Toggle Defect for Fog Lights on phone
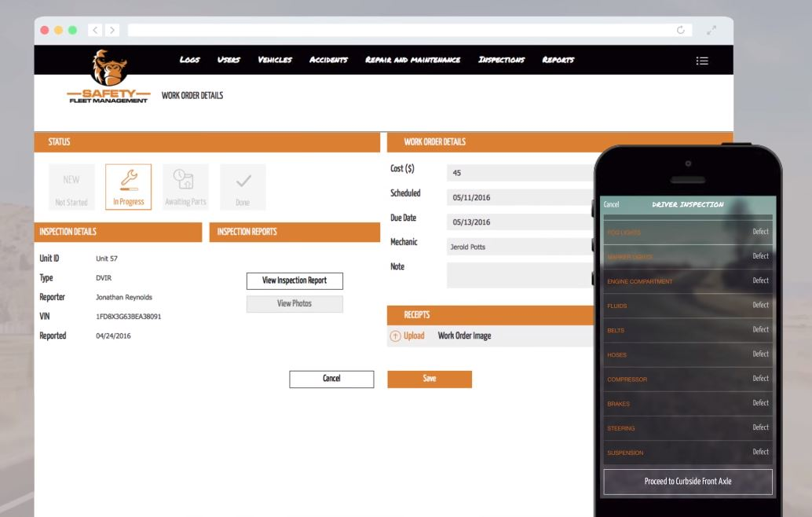Screen dimensions: 812x517 click(x=760, y=231)
